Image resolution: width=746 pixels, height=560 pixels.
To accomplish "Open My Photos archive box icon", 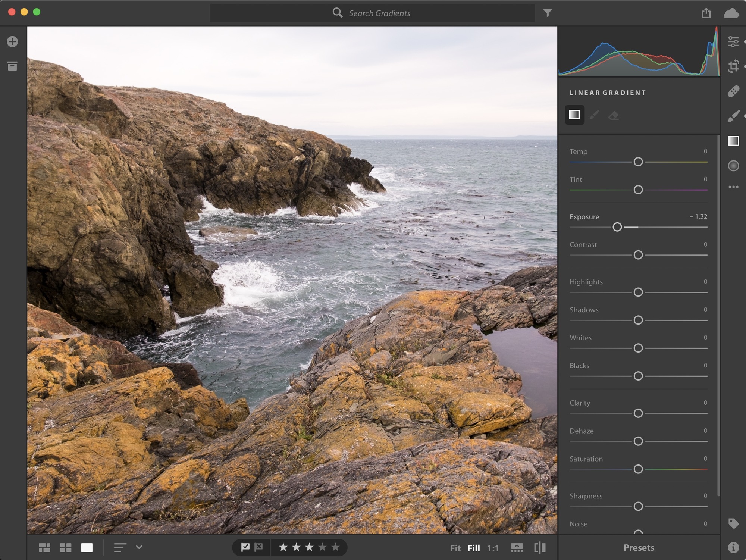I will (x=12, y=66).
